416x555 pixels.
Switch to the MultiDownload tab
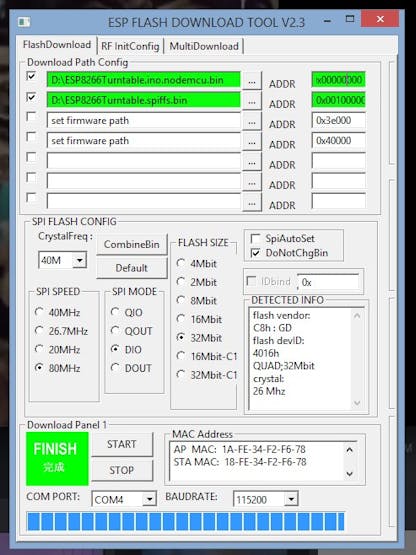click(204, 46)
